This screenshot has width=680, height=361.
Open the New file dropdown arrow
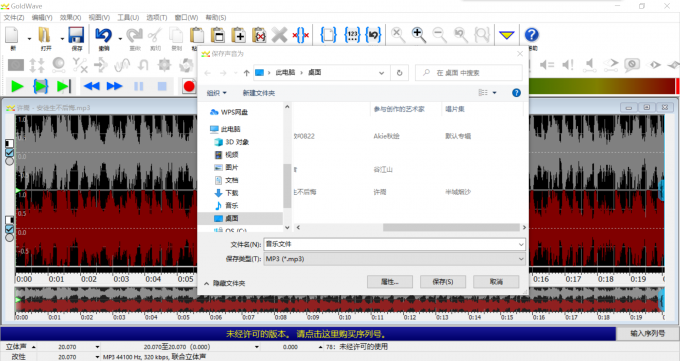pyautogui.click(x=29, y=39)
